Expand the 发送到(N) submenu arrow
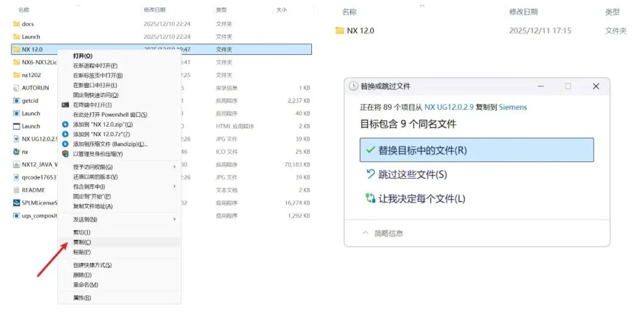 (175, 219)
